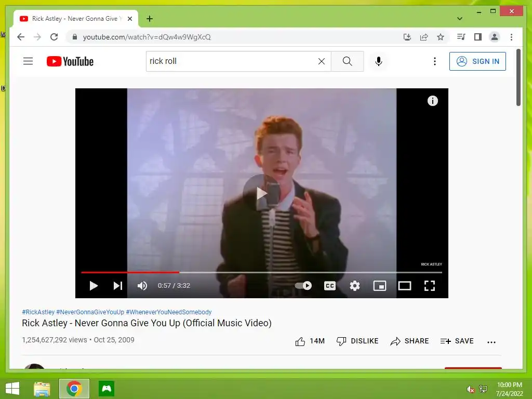Mute the video volume speaker icon
This screenshot has width=532, height=399.
point(142,286)
